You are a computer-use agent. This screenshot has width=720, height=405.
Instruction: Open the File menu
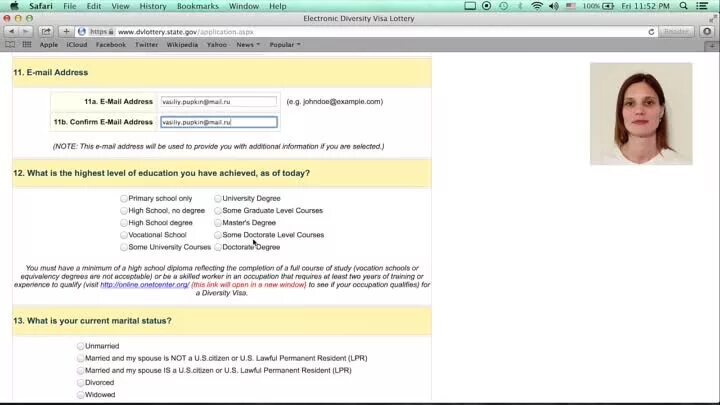(x=70, y=6)
